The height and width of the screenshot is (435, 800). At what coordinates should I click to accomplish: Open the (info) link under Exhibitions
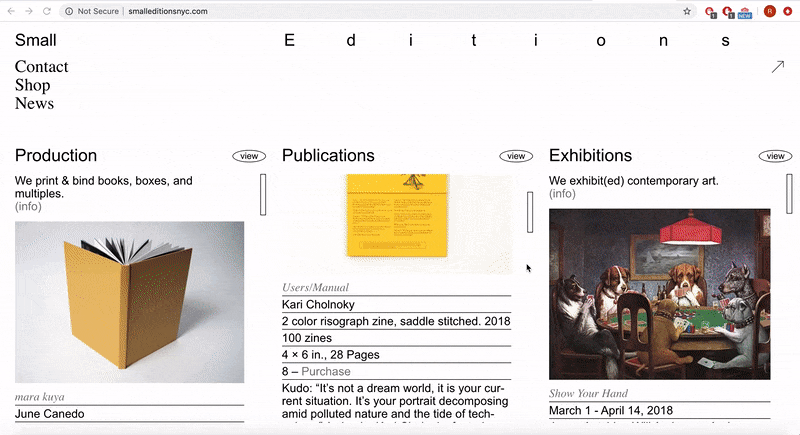[562, 194]
